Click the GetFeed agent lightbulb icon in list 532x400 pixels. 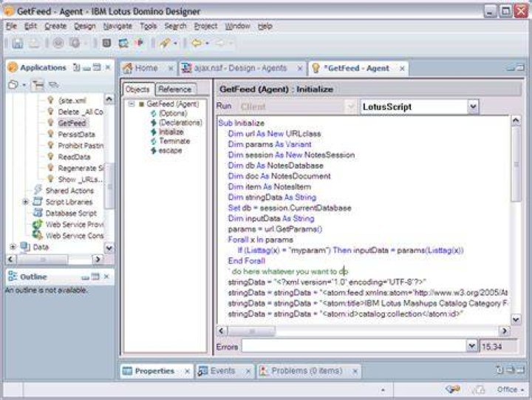click(50, 123)
